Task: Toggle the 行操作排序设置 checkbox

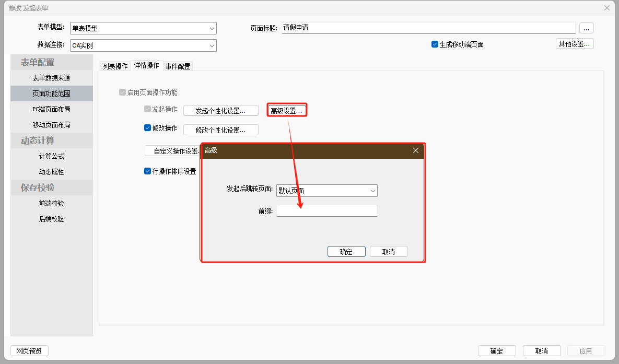Action: (x=148, y=171)
